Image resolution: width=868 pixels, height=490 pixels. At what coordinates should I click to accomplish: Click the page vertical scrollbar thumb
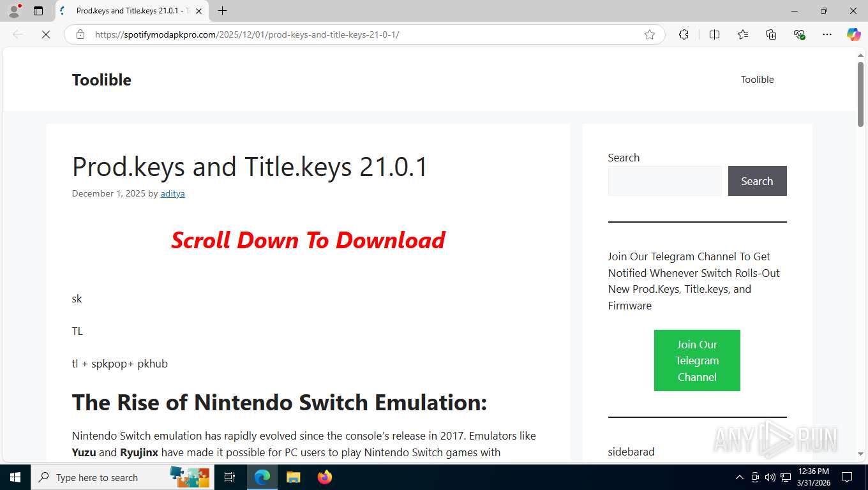(860, 94)
